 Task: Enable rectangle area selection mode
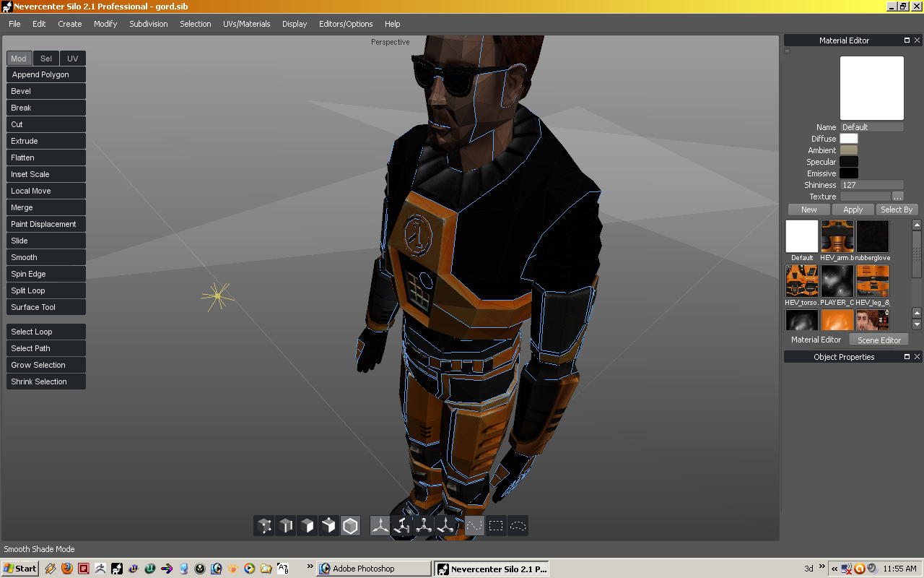pyautogui.click(x=496, y=525)
